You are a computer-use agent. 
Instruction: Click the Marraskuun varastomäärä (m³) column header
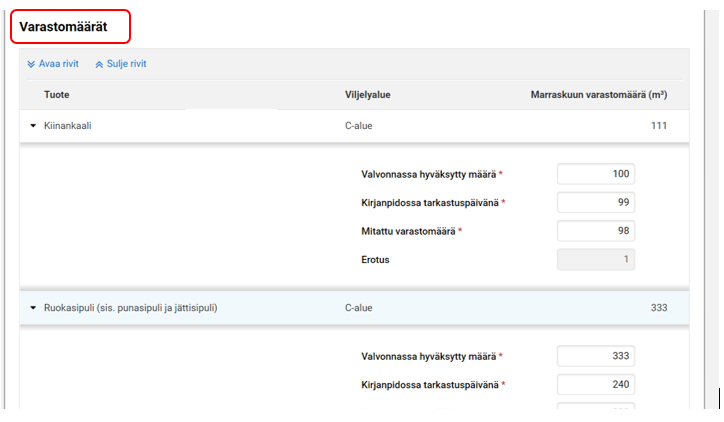[599, 95]
